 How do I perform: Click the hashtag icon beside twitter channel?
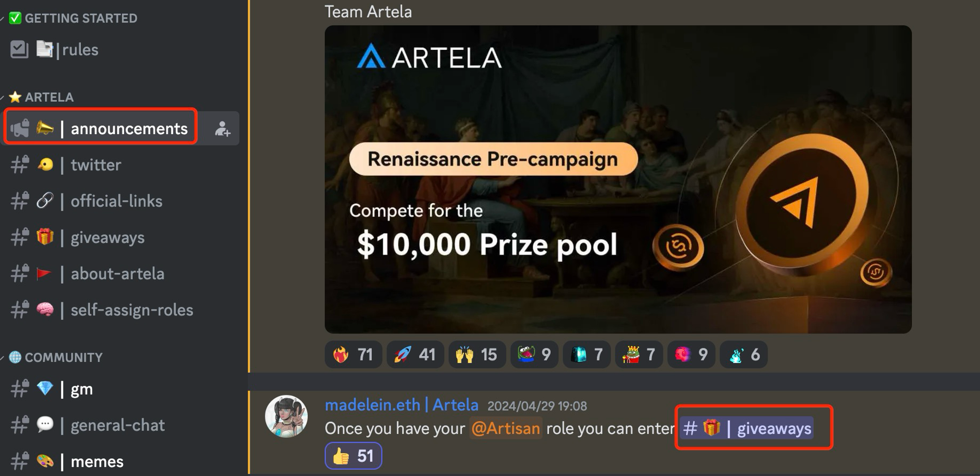pos(20,165)
